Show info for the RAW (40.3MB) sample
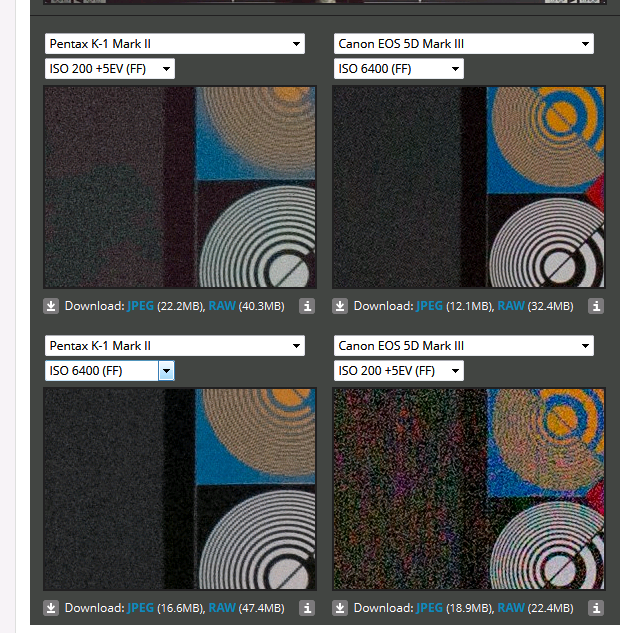This screenshot has height=633, width=633. (x=307, y=306)
